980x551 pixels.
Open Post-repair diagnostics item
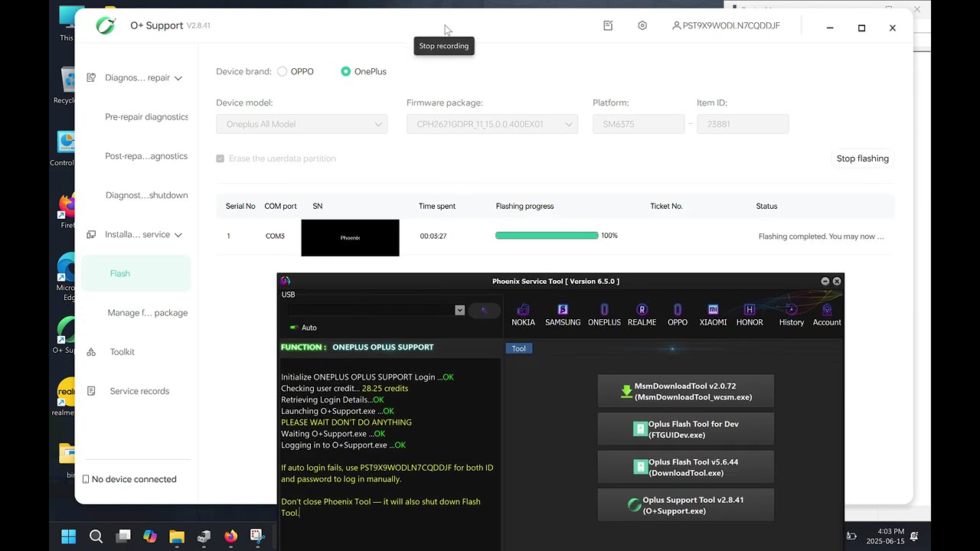[x=146, y=156]
